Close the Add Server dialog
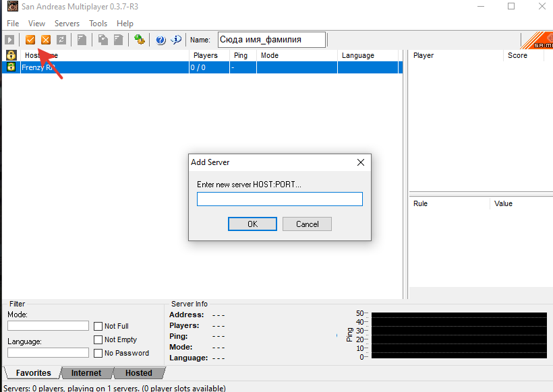 pos(361,162)
